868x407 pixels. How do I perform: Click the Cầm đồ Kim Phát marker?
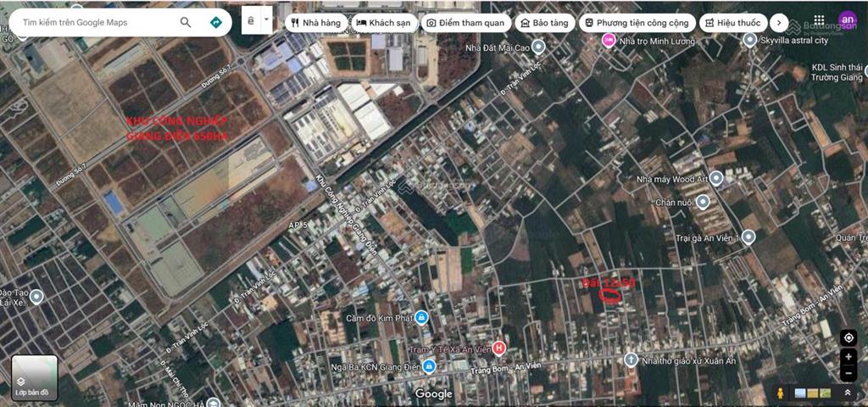(422, 317)
